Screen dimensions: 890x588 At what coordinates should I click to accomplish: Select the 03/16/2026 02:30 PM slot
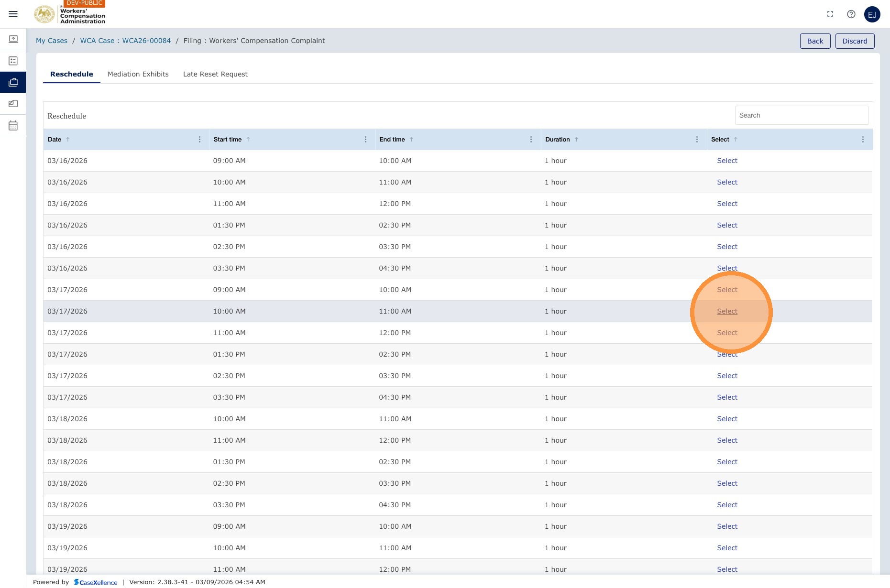pyautogui.click(x=727, y=247)
